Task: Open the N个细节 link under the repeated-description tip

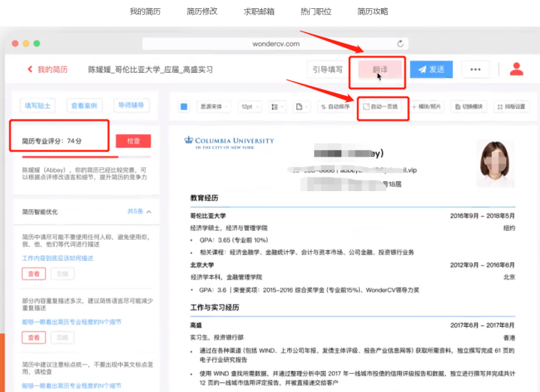Action: coord(72,322)
